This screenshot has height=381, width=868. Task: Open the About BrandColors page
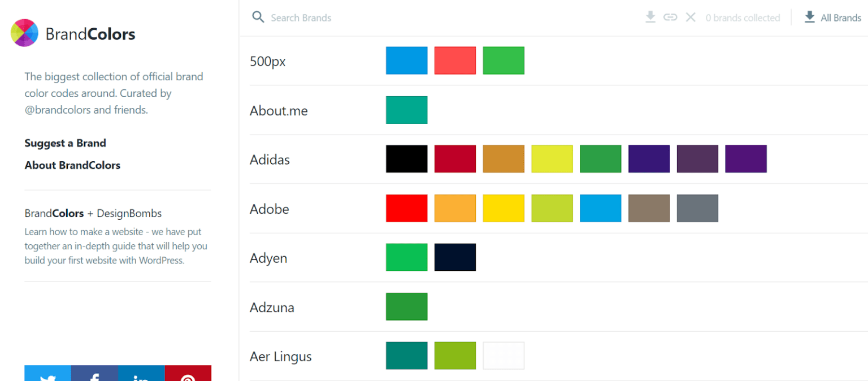click(x=72, y=165)
